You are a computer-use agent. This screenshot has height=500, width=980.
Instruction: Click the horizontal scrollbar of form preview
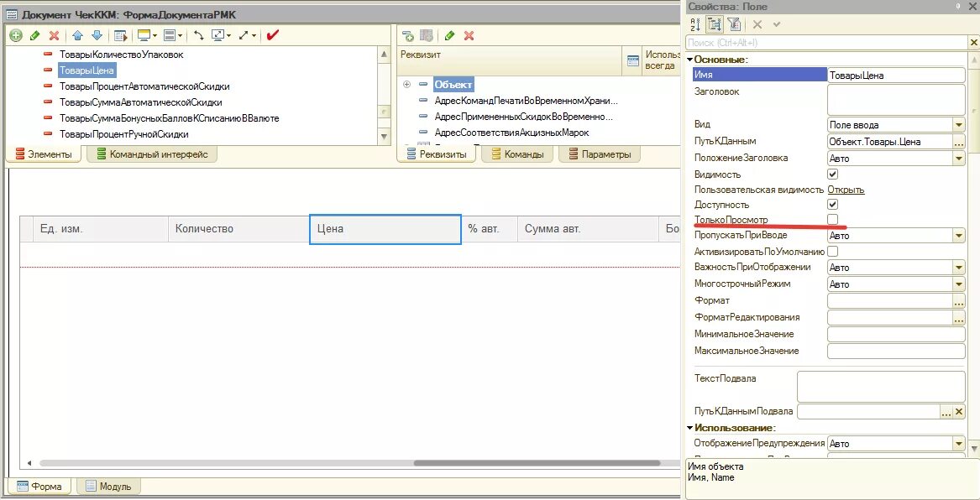[537, 463]
